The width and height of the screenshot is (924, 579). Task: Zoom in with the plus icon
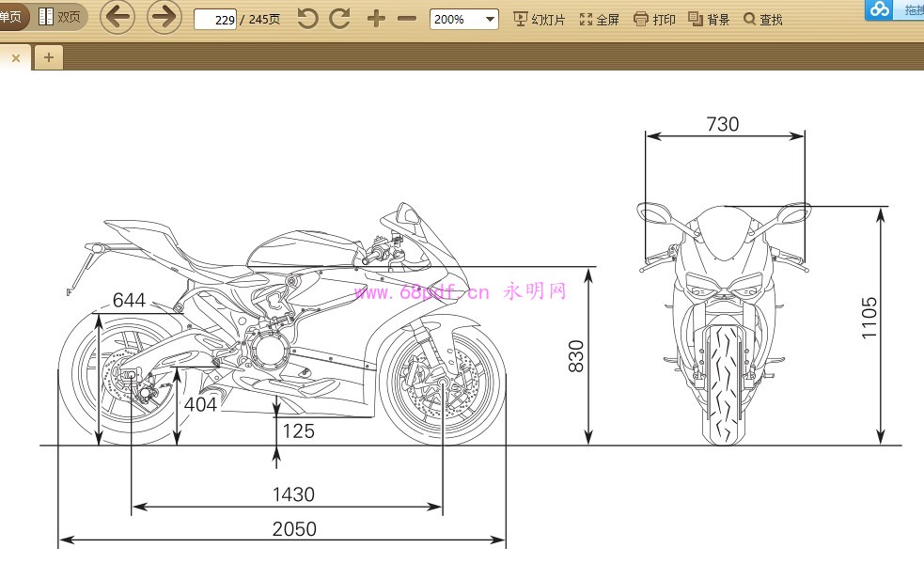point(376,19)
